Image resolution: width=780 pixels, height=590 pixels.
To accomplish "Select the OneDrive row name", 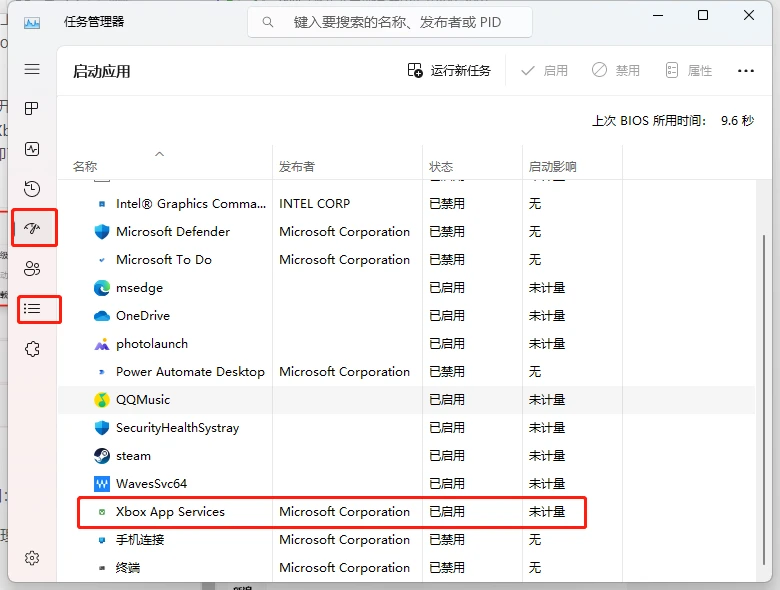I will pos(143,316).
